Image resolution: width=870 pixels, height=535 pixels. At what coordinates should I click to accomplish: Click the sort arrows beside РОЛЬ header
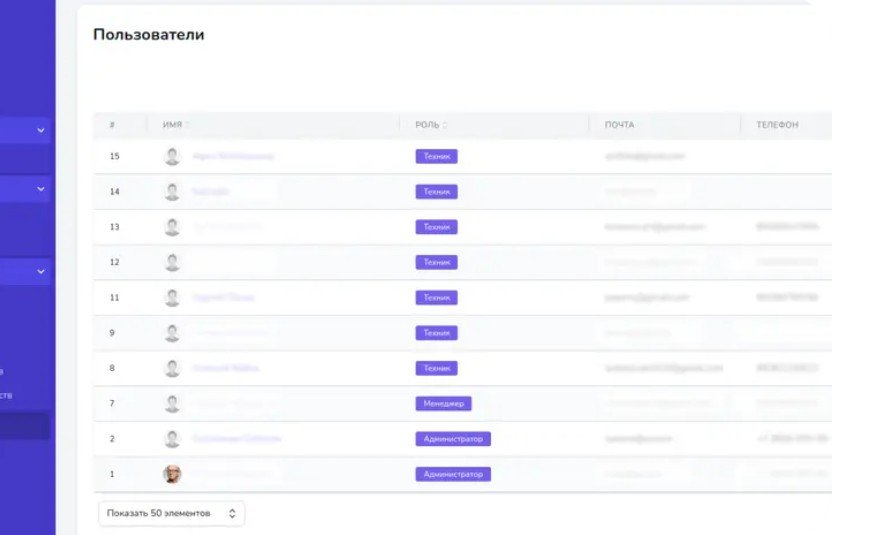coord(445,125)
